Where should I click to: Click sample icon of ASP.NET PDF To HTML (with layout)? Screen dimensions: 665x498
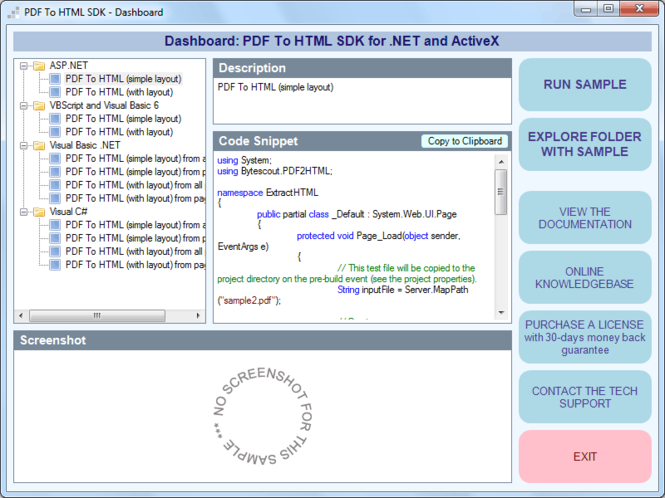55,92
